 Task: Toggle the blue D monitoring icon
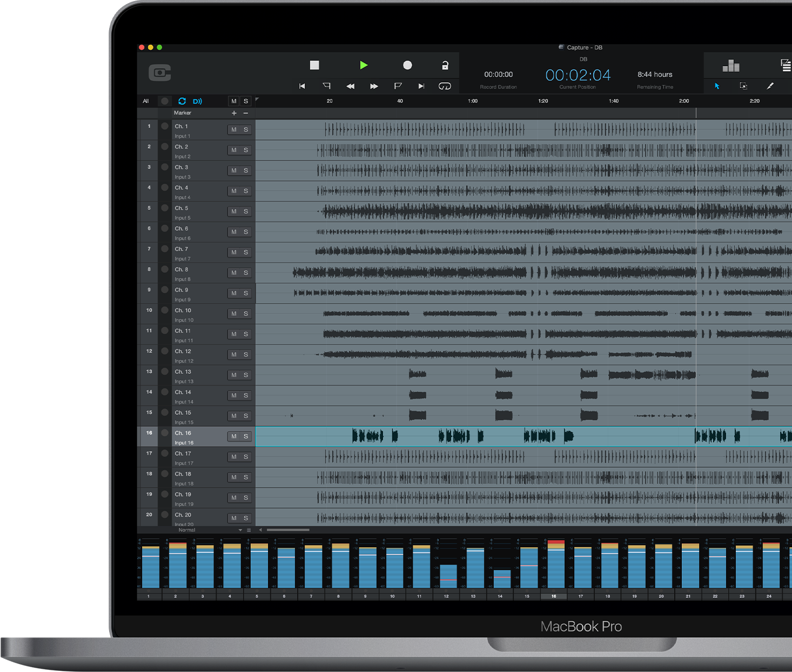[x=197, y=101]
